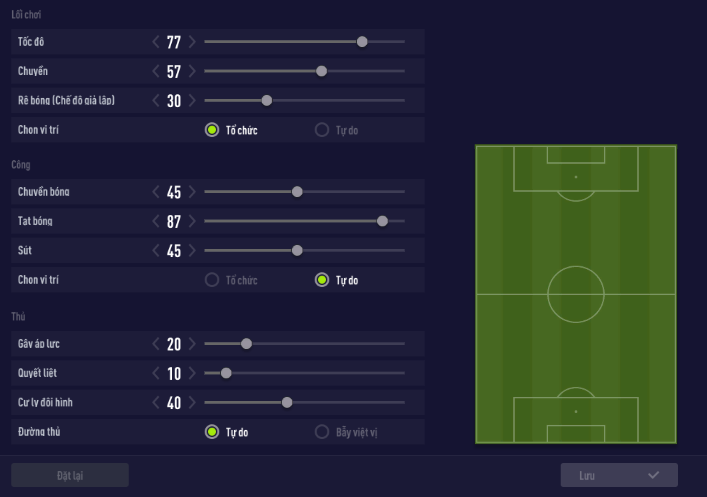This screenshot has width=707, height=497.
Task: Choose Bẫy việt vị for Đường thủ
Action: pyautogui.click(x=322, y=432)
